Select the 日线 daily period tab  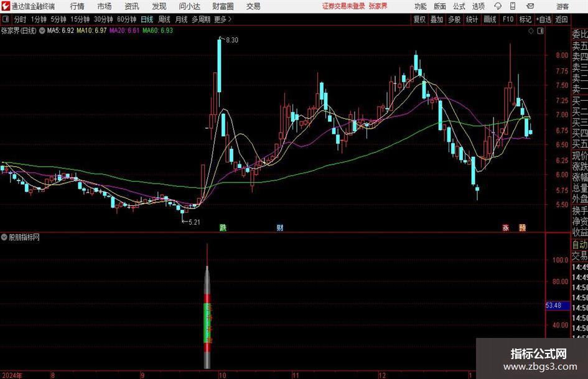[147, 19]
